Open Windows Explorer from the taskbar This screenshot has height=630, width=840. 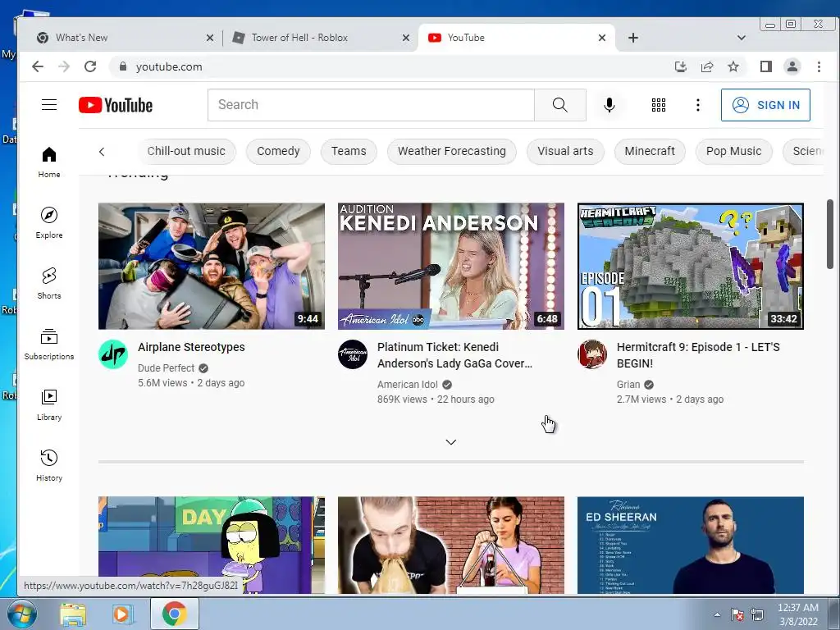pos(73,614)
